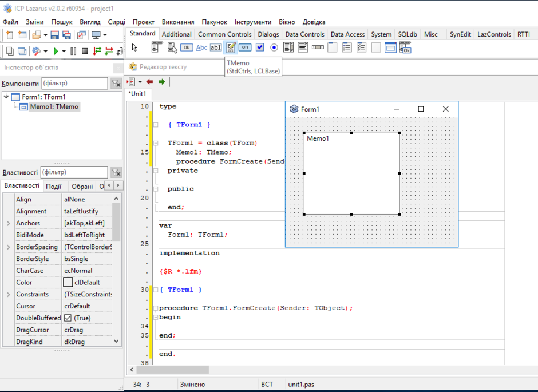
Task: Select the TRadioButton component in the palette
Action: click(x=274, y=47)
